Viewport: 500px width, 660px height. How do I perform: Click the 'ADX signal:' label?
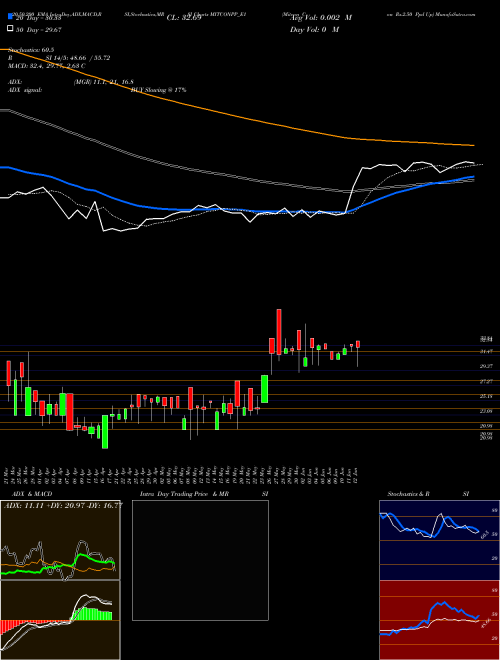[x=25, y=90]
